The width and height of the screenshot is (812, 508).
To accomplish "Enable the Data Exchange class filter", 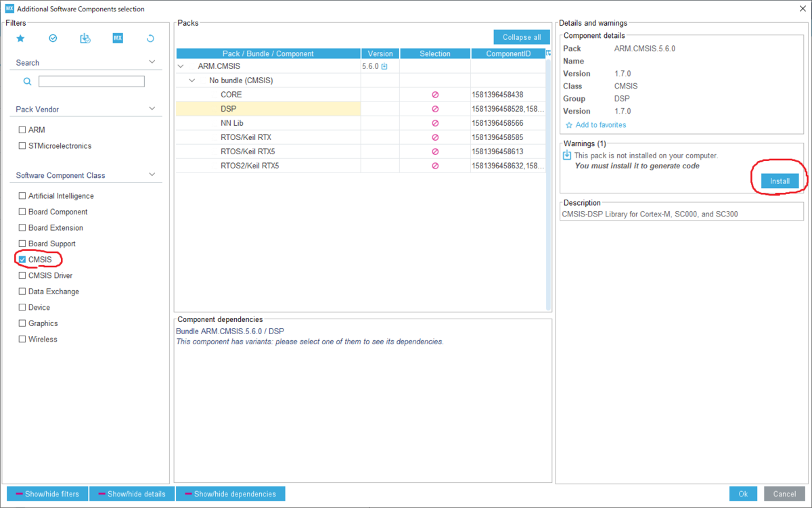I will click(x=22, y=292).
